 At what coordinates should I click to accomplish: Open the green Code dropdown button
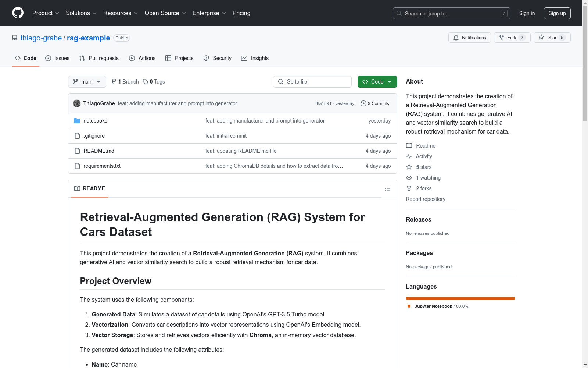377,82
